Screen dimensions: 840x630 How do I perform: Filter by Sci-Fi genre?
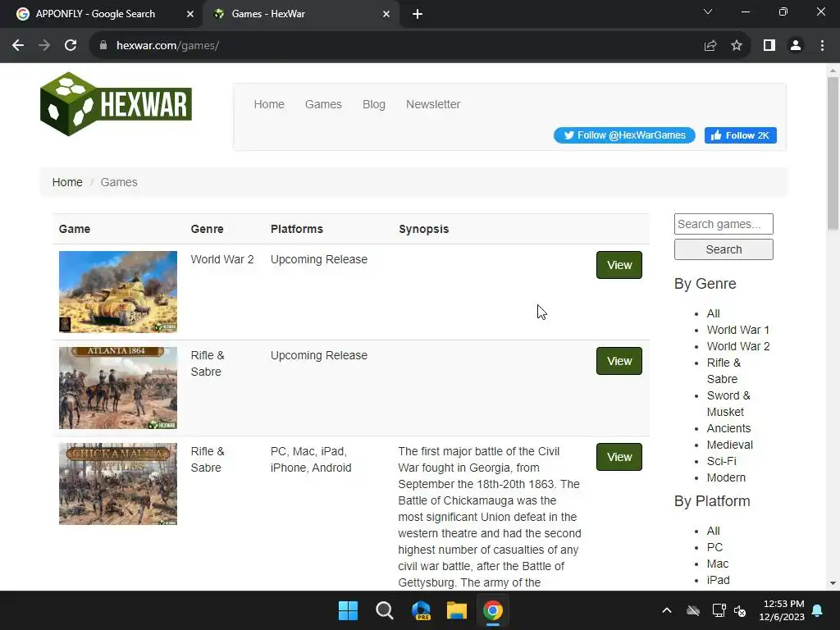pos(721,461)
